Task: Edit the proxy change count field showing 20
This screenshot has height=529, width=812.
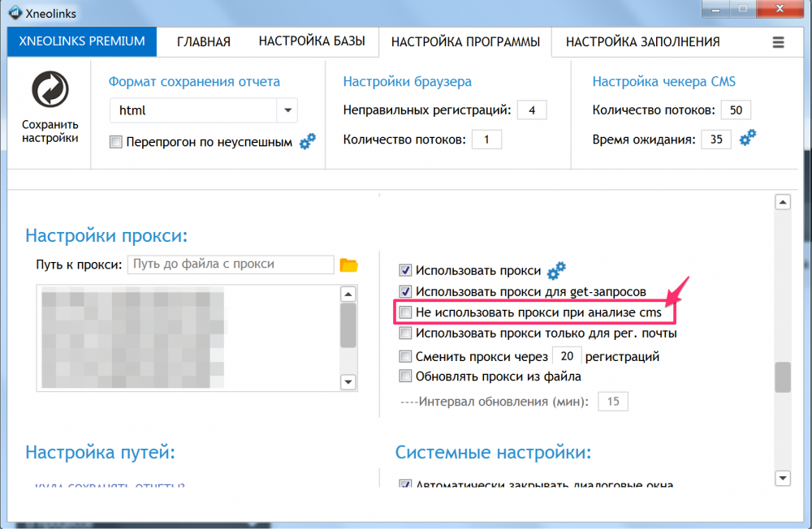Action: [x=567, y=356]
